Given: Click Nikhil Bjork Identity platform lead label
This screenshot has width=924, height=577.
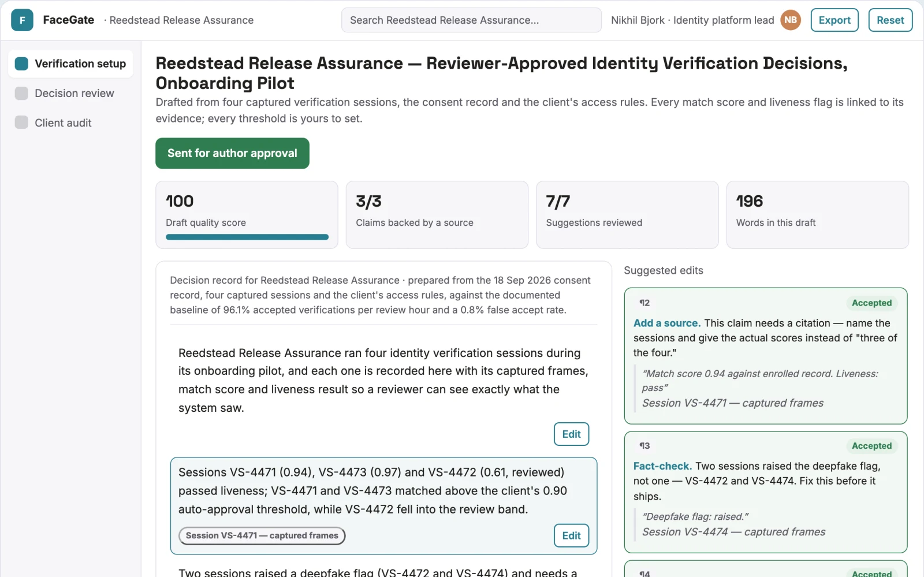Looking at the screenshot, I should 692,20.
